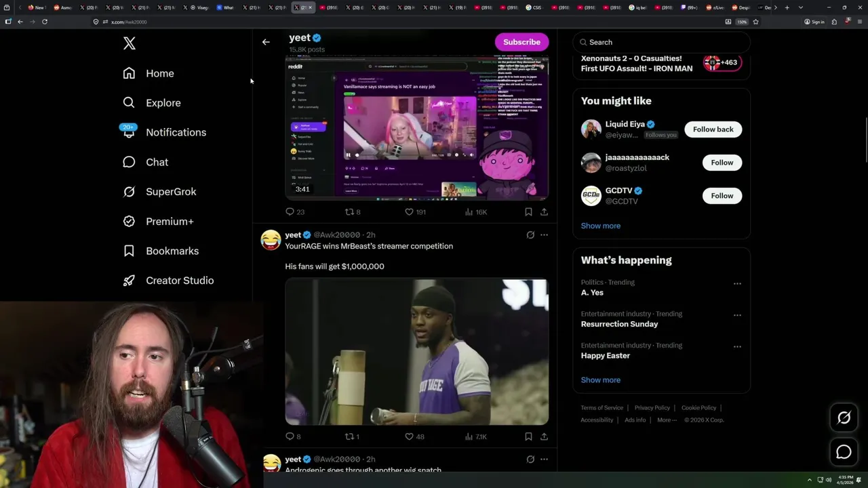Subscribe to yeet's profile
This screenshot has width=868, height=488.
pos(521,42)
